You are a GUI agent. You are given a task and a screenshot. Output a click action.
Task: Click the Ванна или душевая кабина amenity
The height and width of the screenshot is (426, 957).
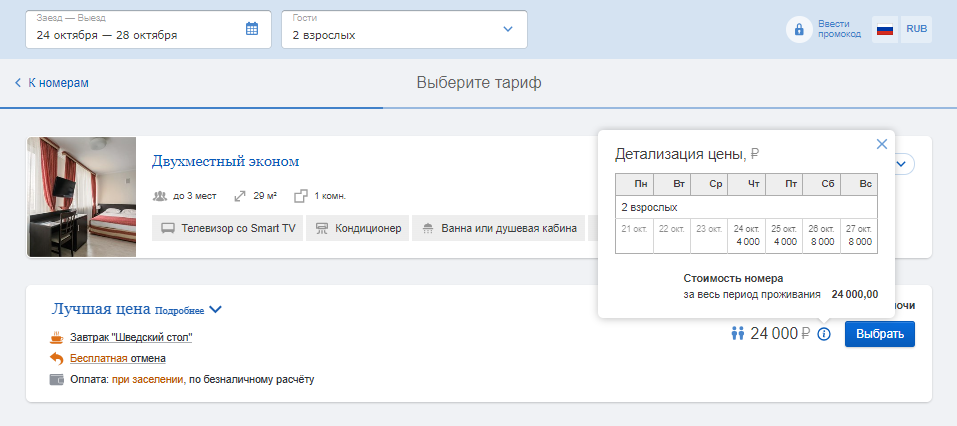point(499,228)
